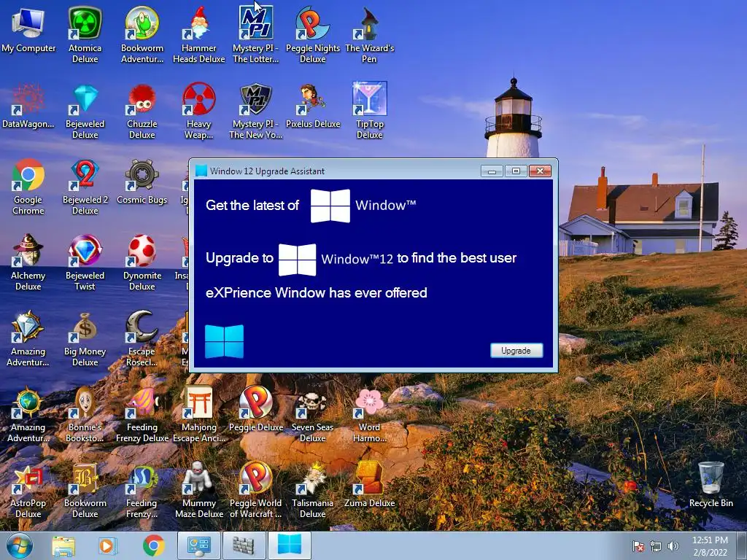Select Bookworm Adventures shortcut with green worm

click(142, 34)
